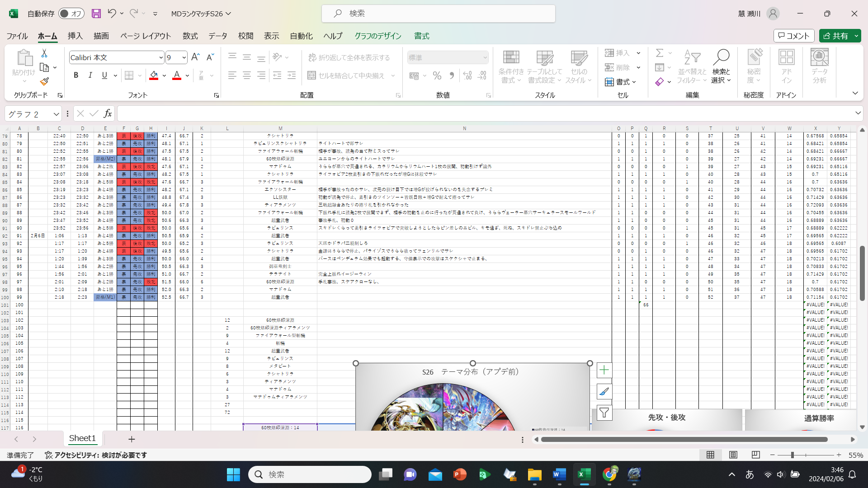Screen dimensions: 868x488
Task: Click the Cut scissors icon
Action: coord(44,53)
